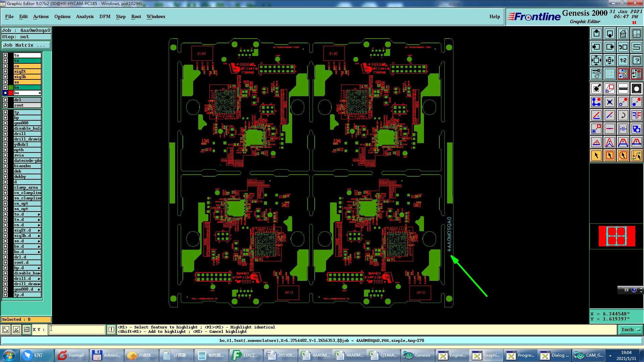The width and height of the screenshot is (644, 362).
Task: Open the DFM menu
Action: tap(105, 16)
